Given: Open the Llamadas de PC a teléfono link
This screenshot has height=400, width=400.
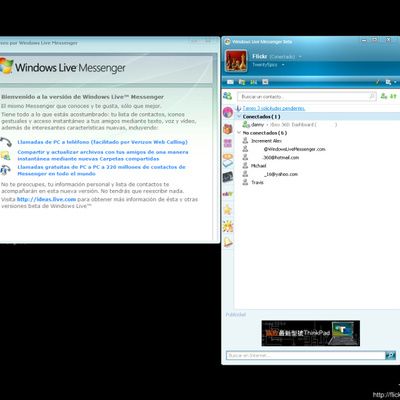Looking at the screenshot, I should 102,142.
